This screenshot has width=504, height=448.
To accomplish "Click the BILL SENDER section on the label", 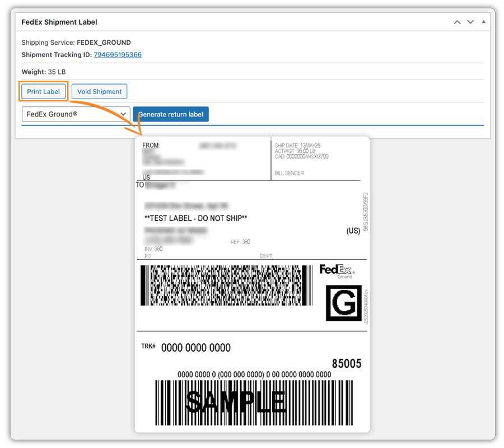I will [291, 173].
